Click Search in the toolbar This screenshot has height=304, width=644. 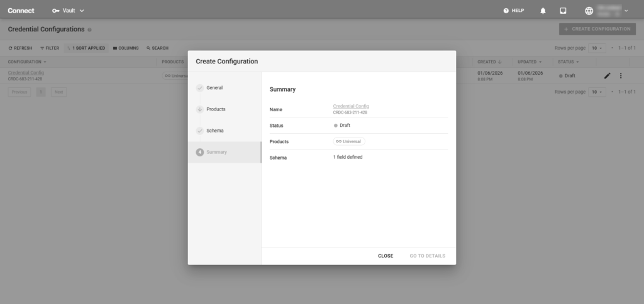point(157,48)
